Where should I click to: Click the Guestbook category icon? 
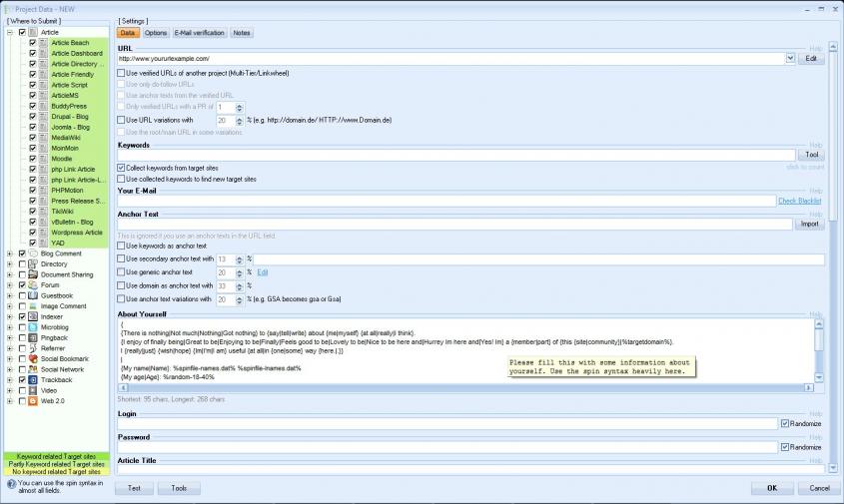(33, 295)
